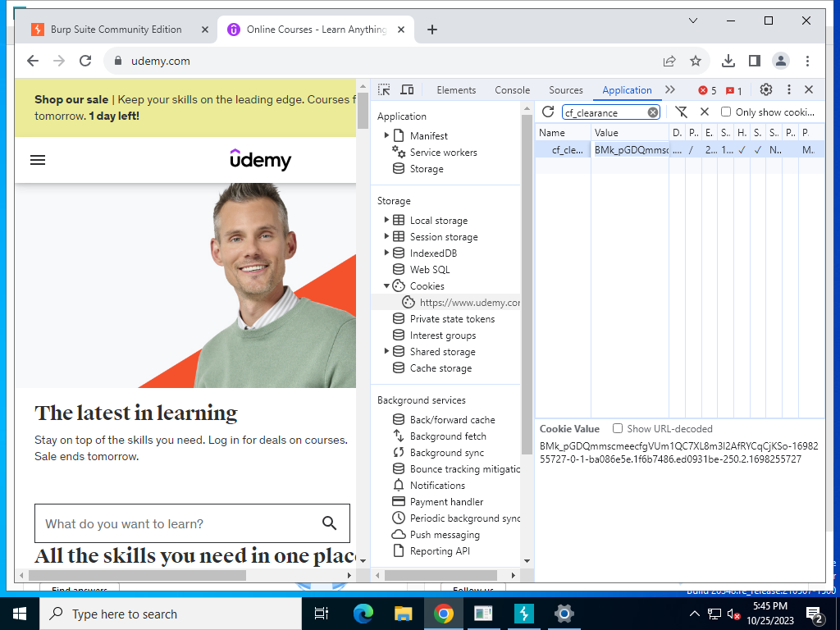Click the issues count badge
Viewport: 840px width, 630px height.
(734, 90)
